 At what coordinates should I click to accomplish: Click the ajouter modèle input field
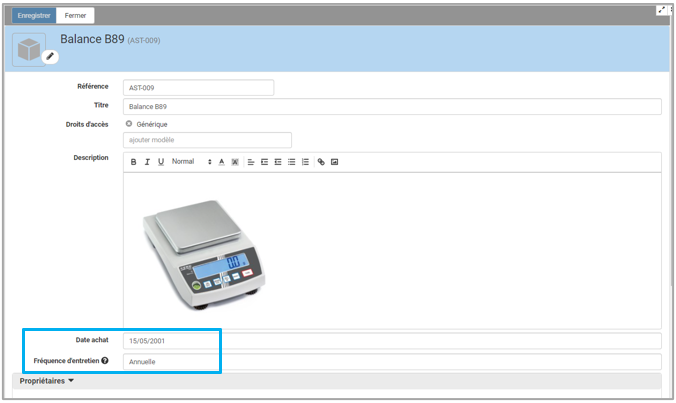(x=207, y=141)
